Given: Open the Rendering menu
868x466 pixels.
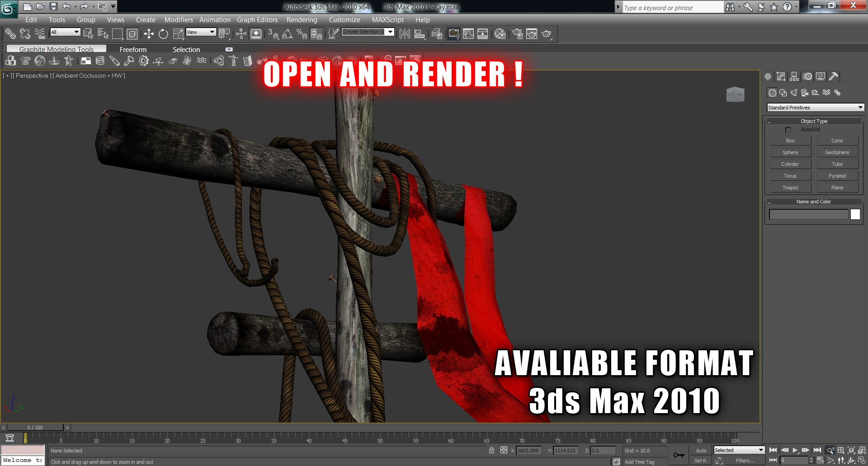Looking at the screenshot, I should click(x=302, y=20).
